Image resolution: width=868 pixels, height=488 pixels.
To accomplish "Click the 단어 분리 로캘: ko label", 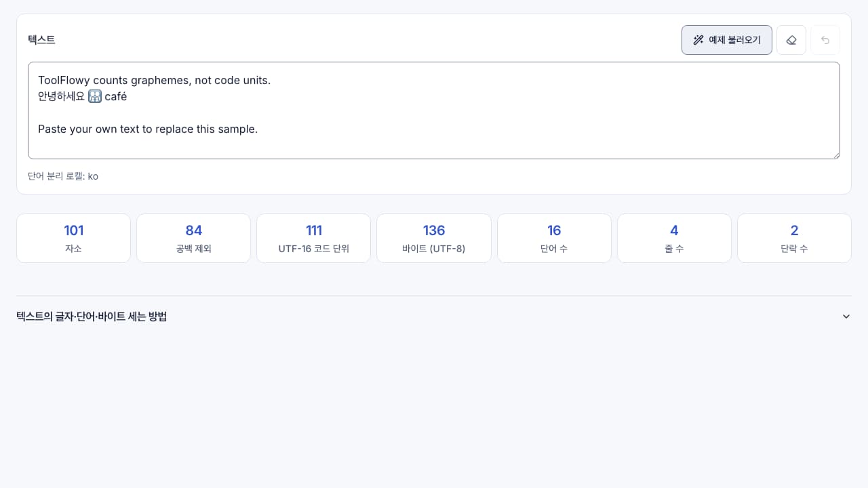I will pyautogui.click(x=63, y=176).
